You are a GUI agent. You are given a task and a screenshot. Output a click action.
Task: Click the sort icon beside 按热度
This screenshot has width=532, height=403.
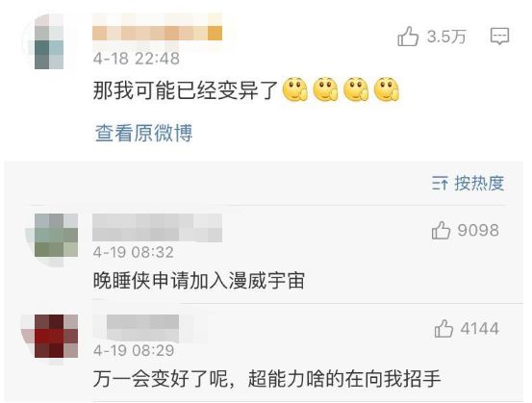[440, 184]
